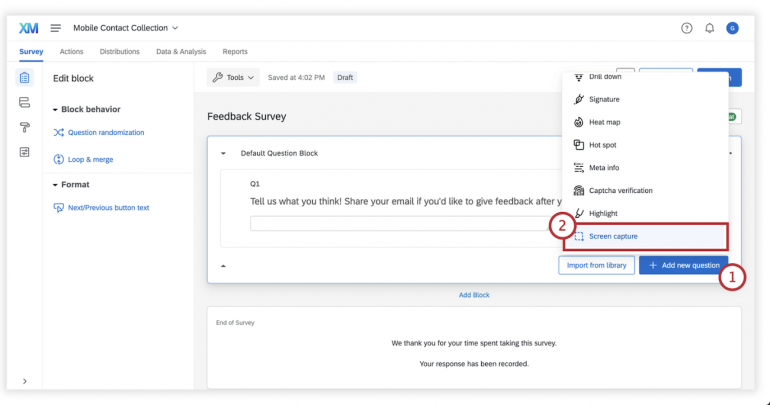The height and width of the screenshot is (405, 770).
Task: Open the help question mark icon
Action: 687,27
